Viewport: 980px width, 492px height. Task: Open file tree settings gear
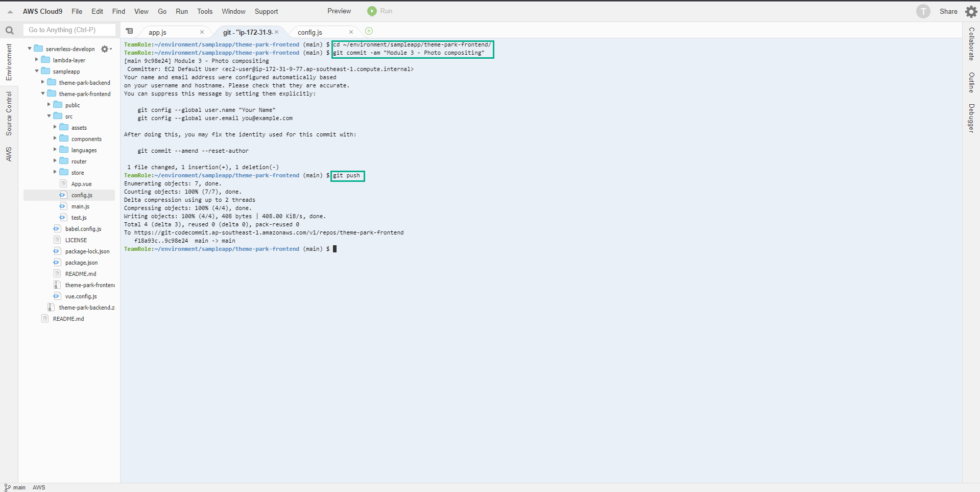(106, 49)
